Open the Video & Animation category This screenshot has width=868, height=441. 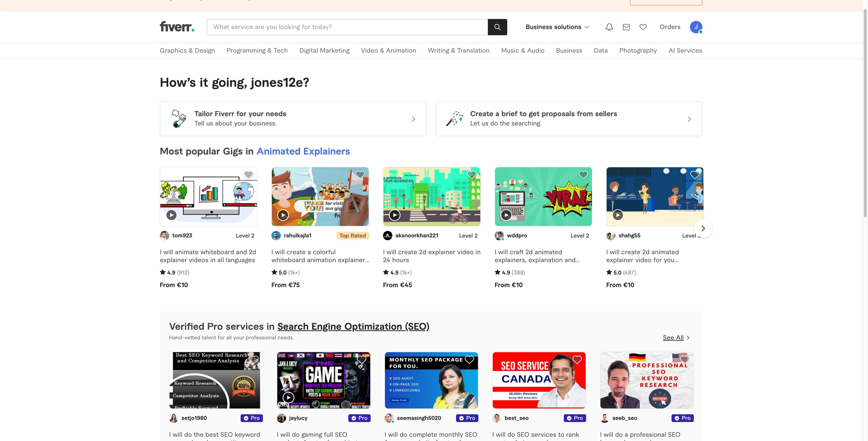pyautogui.click(x=388, y=51)
